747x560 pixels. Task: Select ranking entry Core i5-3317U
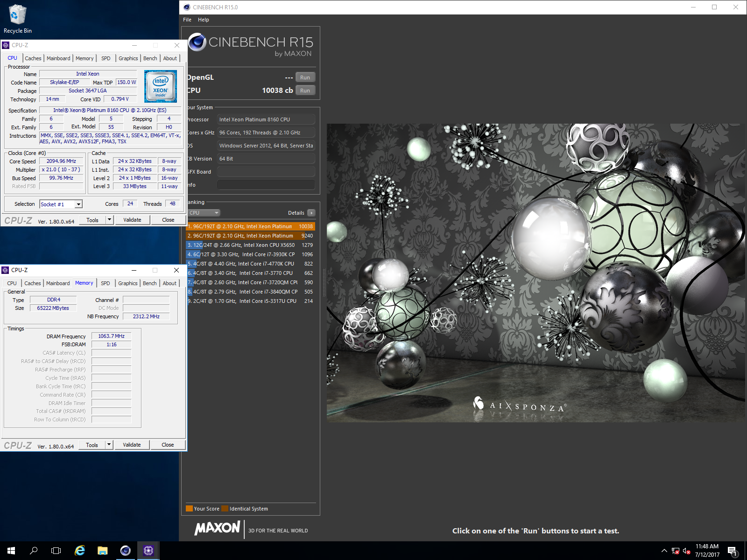(x=250, y=301)
